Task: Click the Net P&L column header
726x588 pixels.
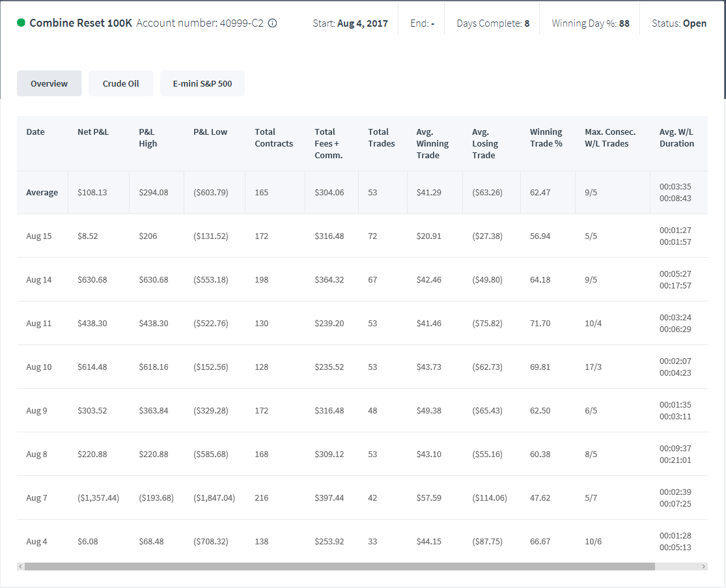Action: point(93,132)
